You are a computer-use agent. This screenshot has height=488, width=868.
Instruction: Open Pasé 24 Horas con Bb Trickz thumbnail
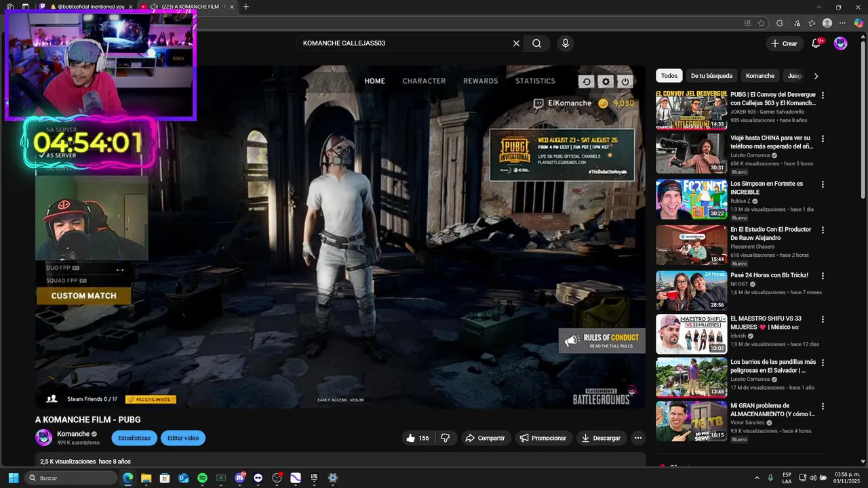coord(691,290)
